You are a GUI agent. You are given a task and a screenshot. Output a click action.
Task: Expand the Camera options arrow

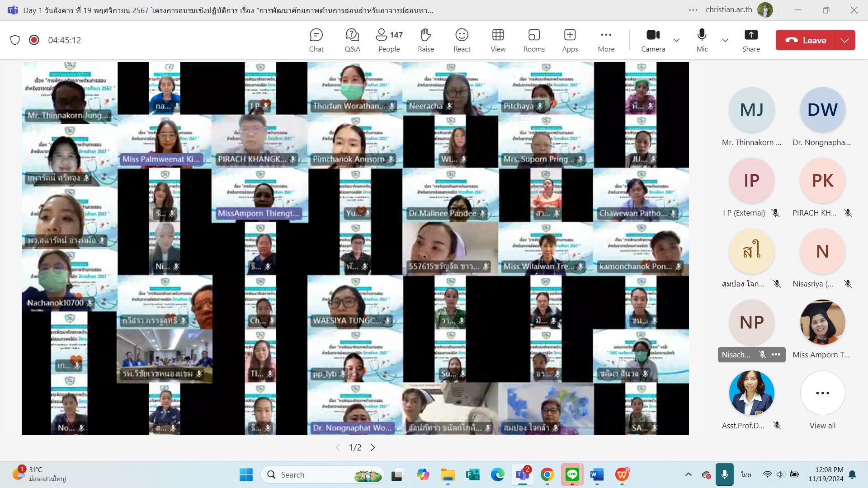[x=676, y=40]
